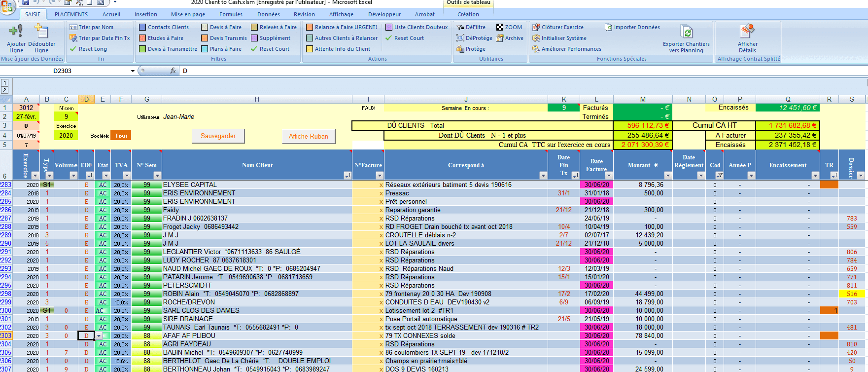Select the orange Tout société cell

[121, 136]
